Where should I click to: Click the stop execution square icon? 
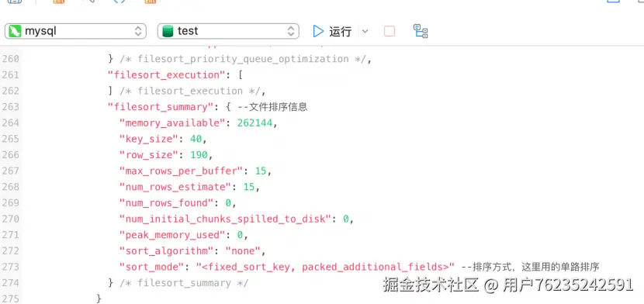tap(390, 31)
